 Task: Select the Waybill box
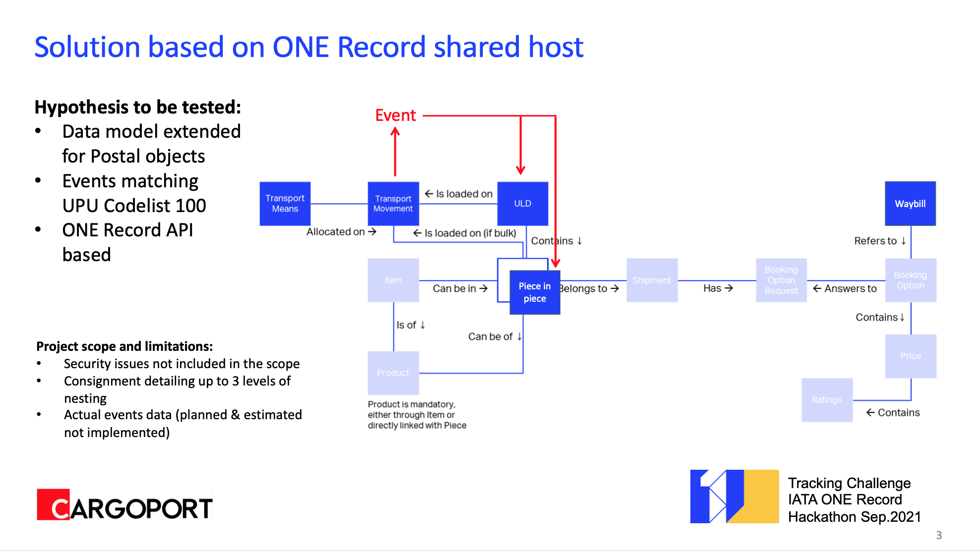(910, 204)
